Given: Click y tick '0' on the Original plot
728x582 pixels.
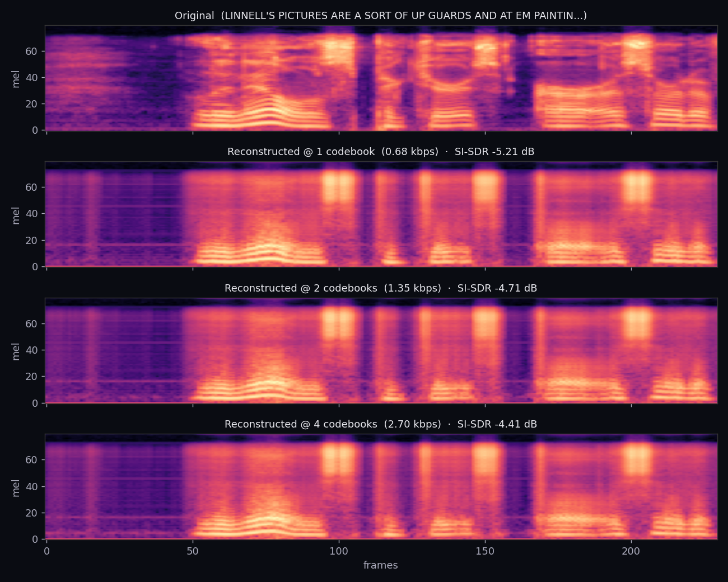Looking at the screenshot, I should click(x=35, y=130).
